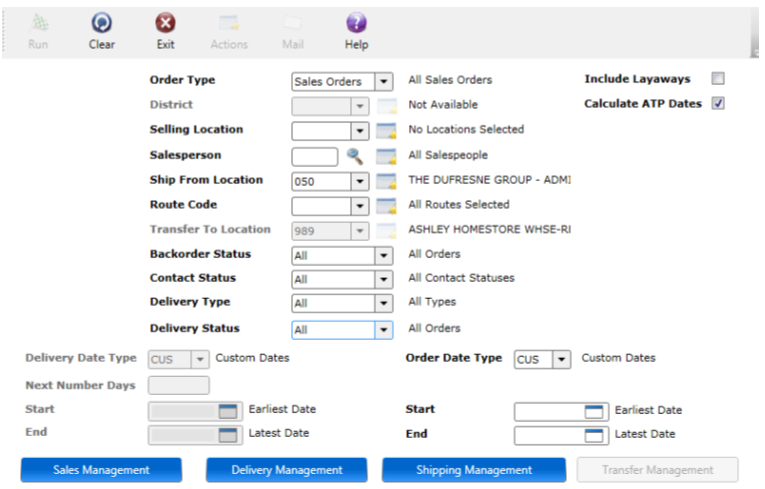
Task: Click 'ASHLEY HOMESTORE WHSE-RI' text
Action: click(x=489, y=229)
